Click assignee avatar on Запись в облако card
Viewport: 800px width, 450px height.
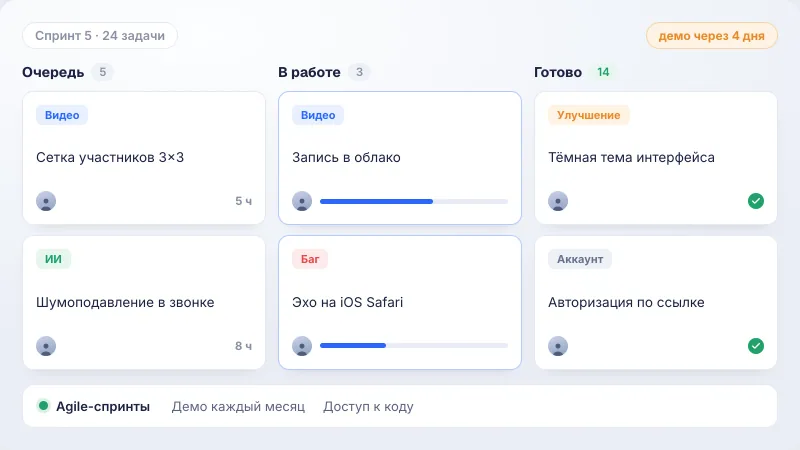[302, 201]
